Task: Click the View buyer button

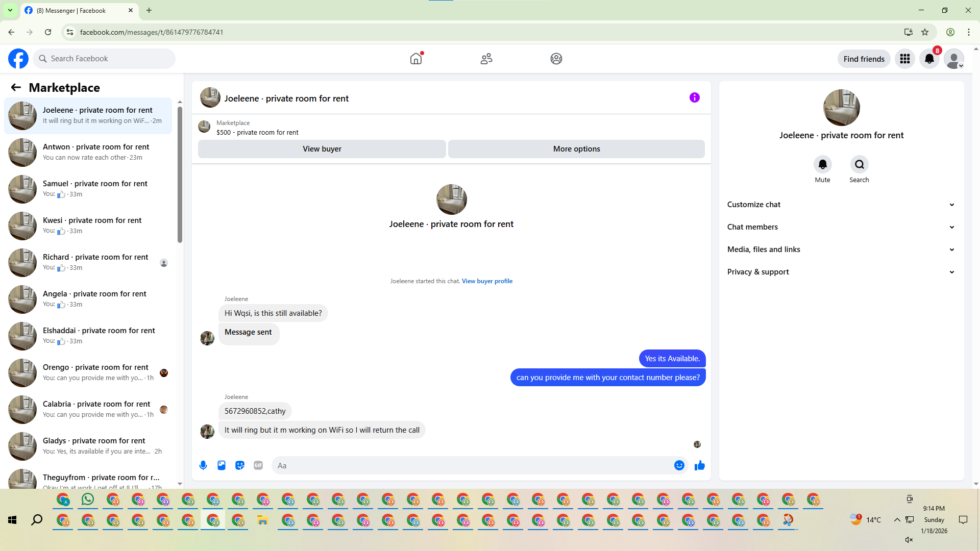Action: 322,149
